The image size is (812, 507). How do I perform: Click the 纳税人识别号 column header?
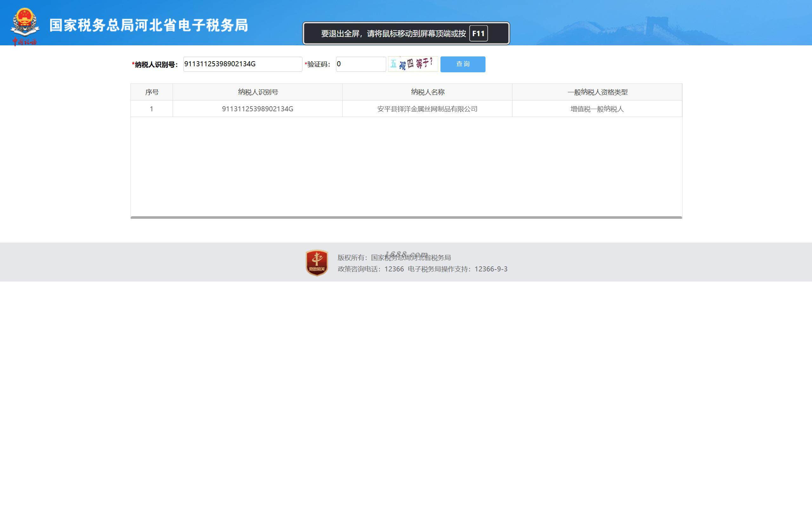point(258,92)
